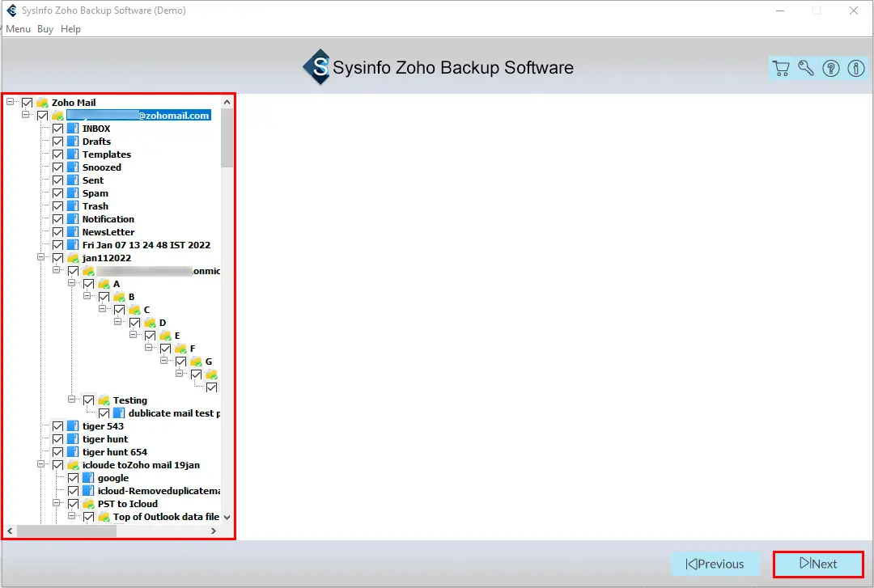Click the SysInfo logo in title bar
The image size is (874, 588).
11,10
